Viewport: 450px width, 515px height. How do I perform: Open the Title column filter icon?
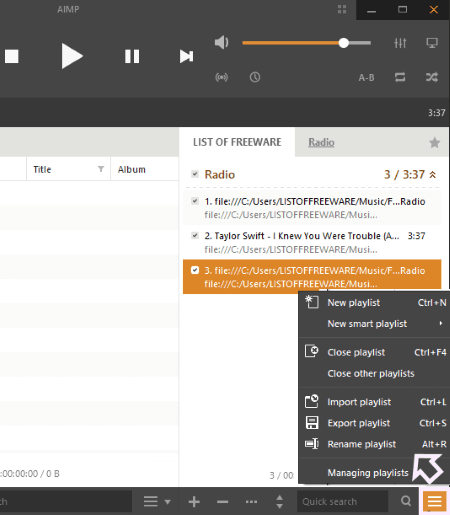pyautogui.click(x=101, y=169)
